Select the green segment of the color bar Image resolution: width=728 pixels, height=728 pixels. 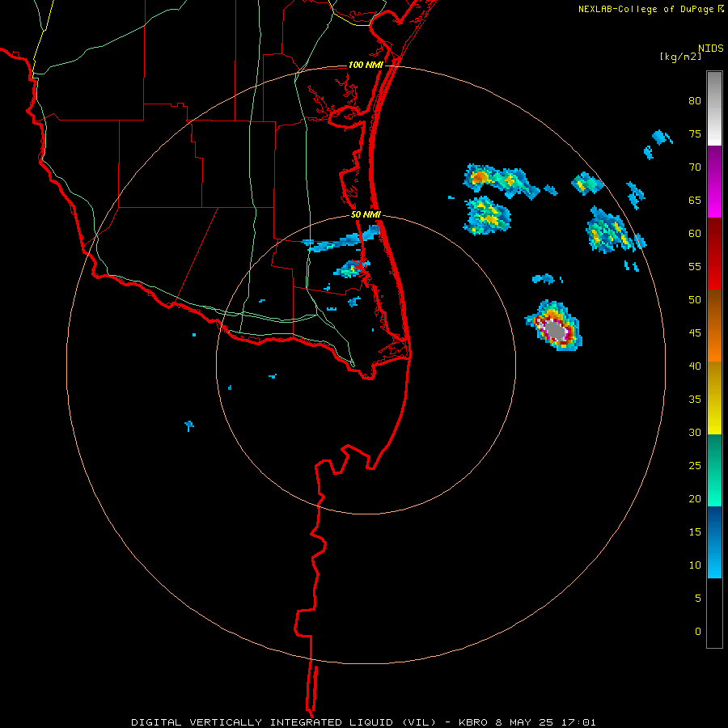tap(714, 470)
